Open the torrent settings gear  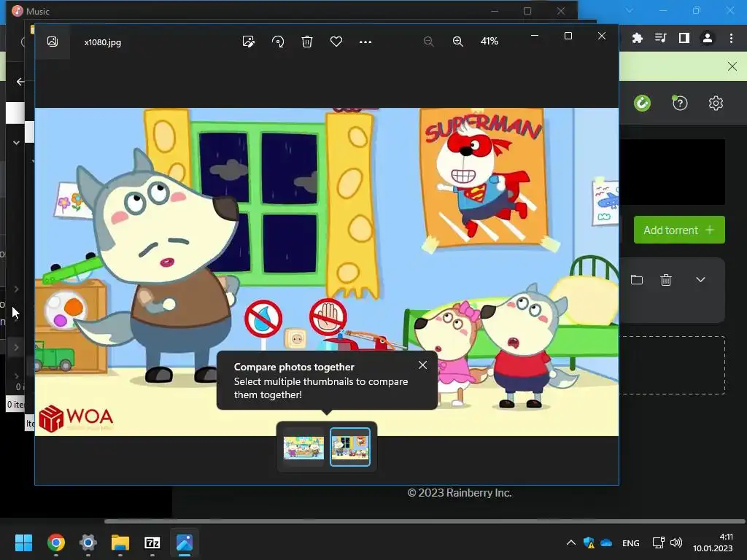[x=716, y=103]
